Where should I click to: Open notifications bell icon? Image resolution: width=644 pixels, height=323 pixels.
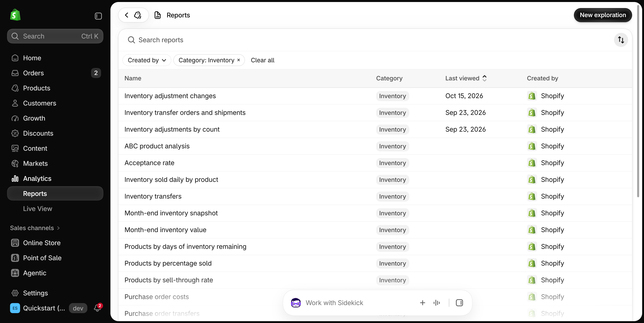[x=97, y=308]
